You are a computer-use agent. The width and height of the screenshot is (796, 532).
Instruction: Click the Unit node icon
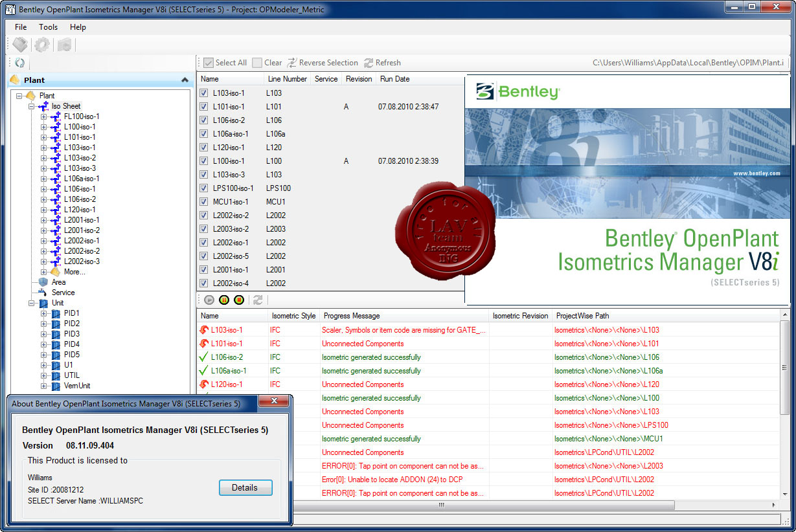coord(43,303)
